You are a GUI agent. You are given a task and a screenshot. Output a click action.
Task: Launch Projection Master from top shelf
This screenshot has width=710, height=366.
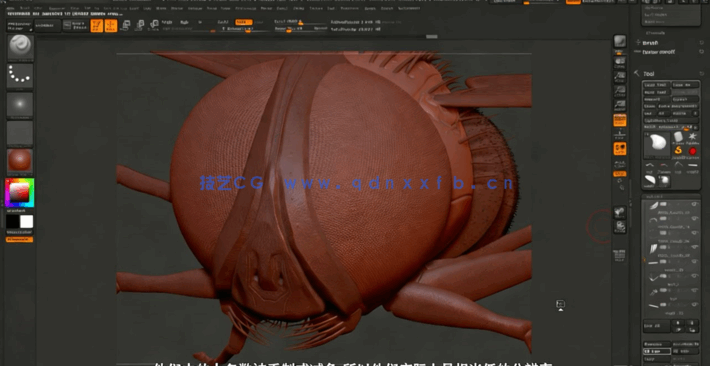point(19,25)
